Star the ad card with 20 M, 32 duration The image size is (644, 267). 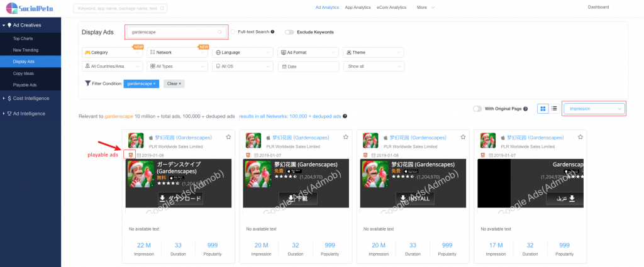pos(345,137)
